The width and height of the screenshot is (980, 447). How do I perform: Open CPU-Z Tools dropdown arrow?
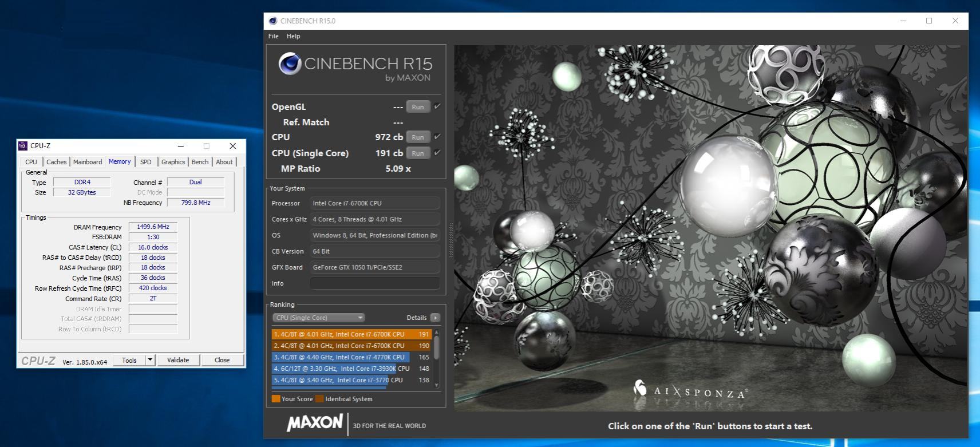(150, 360)
